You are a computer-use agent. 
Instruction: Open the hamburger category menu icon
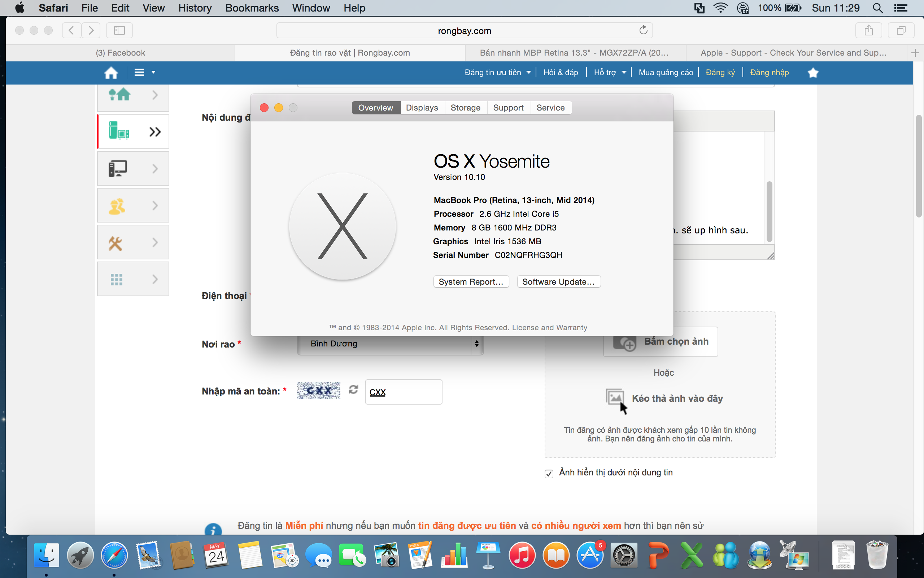139,72
